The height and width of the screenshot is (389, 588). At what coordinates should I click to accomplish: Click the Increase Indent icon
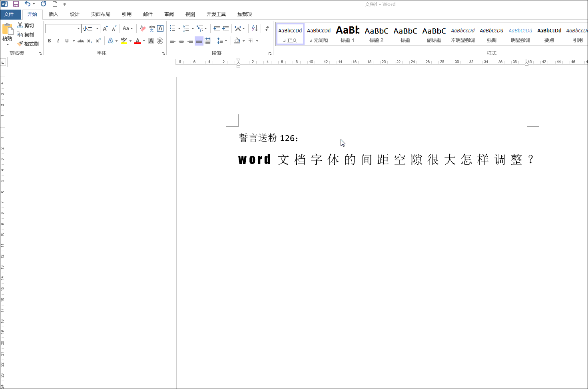coord(225,28)
